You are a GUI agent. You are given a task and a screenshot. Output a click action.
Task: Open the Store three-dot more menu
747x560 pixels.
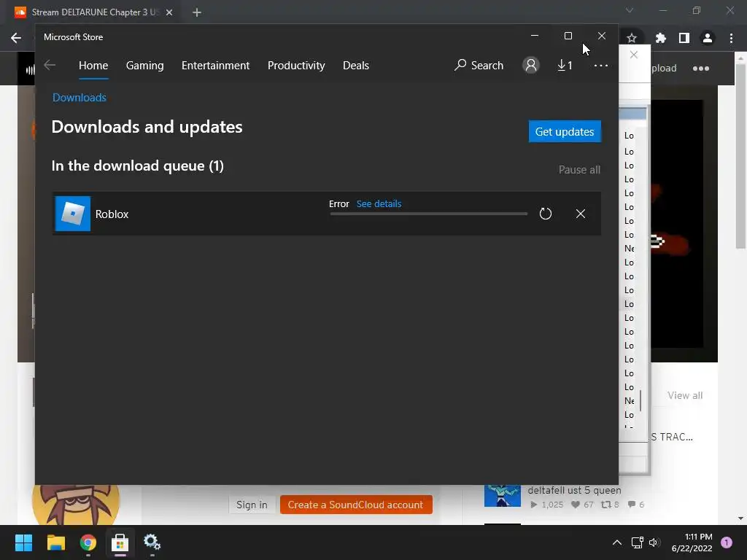tap(601, 65)
